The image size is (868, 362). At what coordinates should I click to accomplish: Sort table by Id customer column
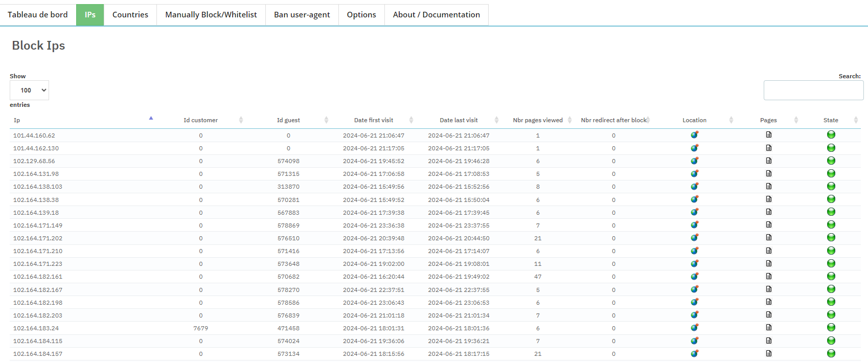coord(200,120)
